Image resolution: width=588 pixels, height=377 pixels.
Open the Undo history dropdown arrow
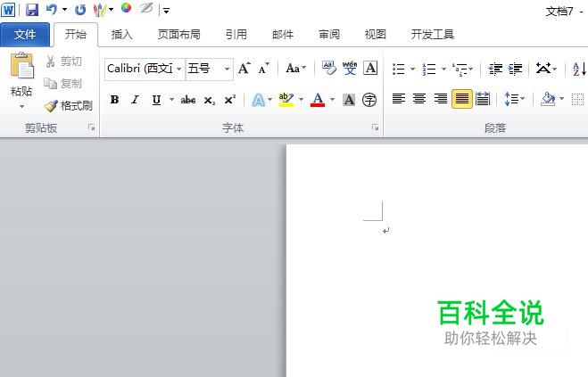64,10
